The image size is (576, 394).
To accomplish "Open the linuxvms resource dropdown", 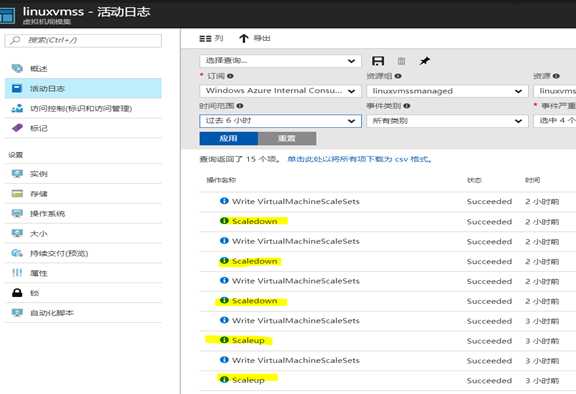I will point(555,91).
